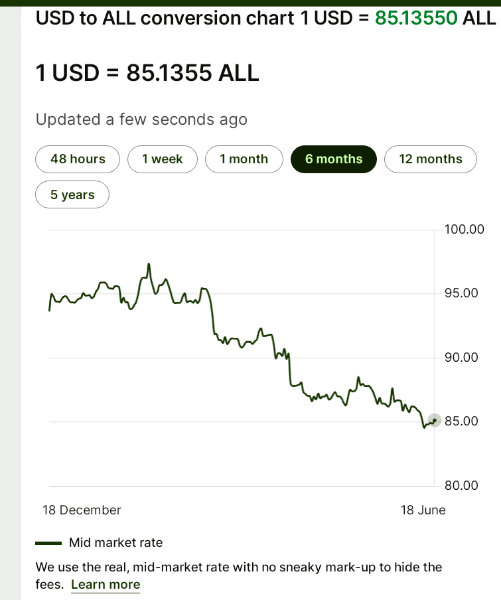This screenshot has height=600, width=501.
Task: Click the Mid market rate legend line swatch
Action: tap(48, 543)
